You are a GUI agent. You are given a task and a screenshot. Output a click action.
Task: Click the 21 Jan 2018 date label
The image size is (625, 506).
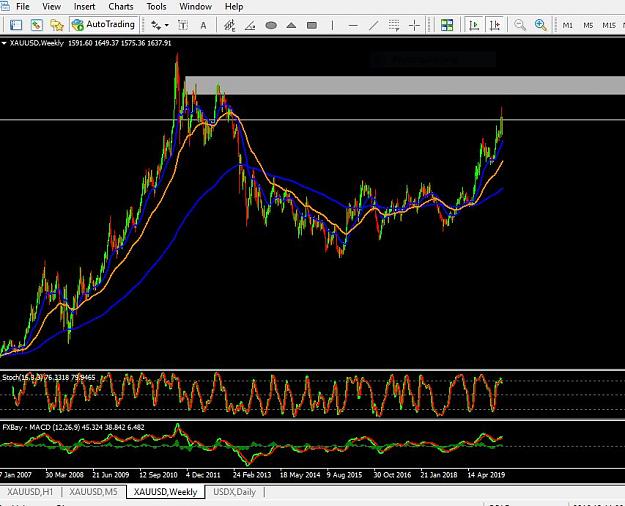tap(439, 475)
